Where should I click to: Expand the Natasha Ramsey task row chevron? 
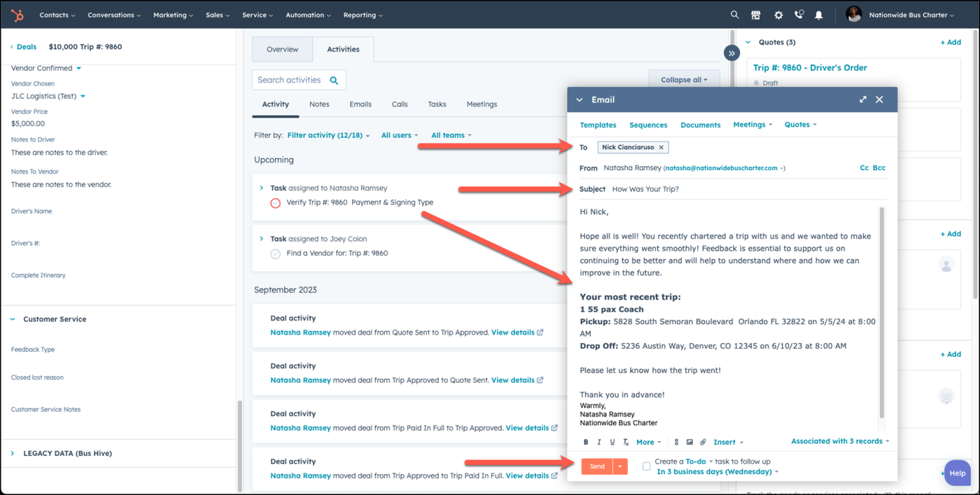pos(261,188)
